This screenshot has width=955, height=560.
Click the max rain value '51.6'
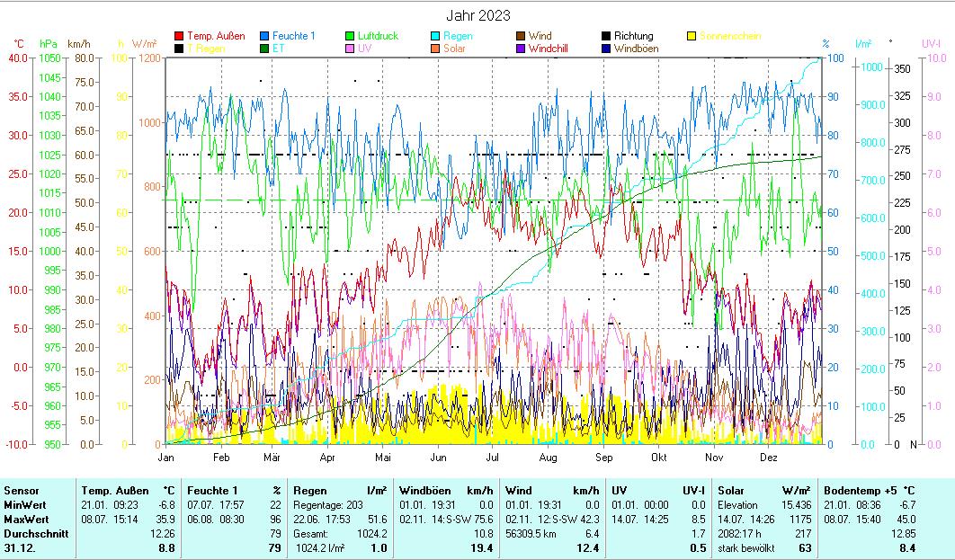point(378,520)
